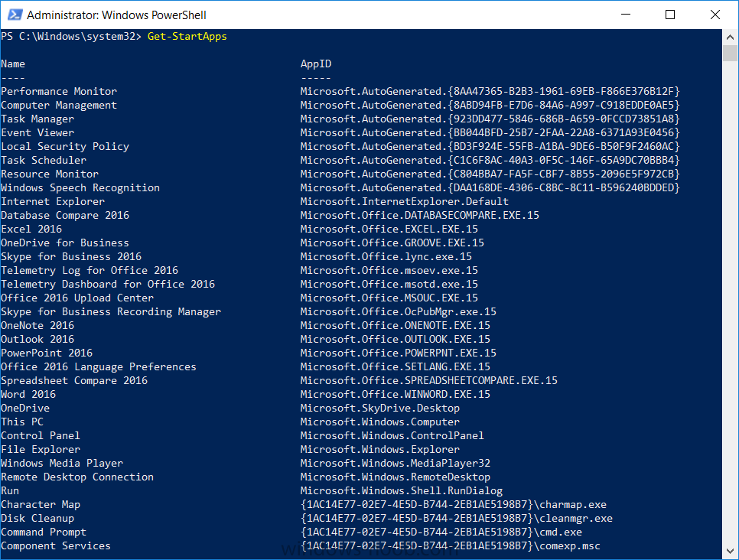
Task: Click the PowerPoint 2016 name
Action: (x=47, y=353)
